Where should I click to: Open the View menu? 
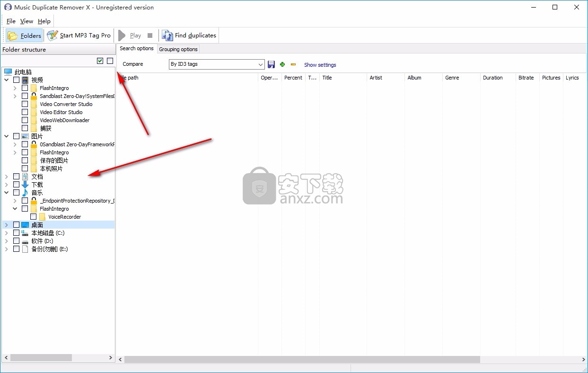(26, 21)
